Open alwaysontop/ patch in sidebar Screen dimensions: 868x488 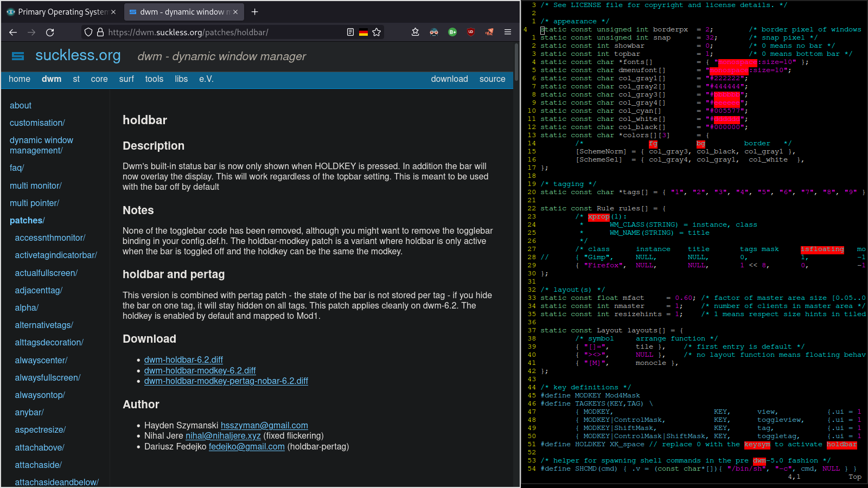[x=40, y=395]
